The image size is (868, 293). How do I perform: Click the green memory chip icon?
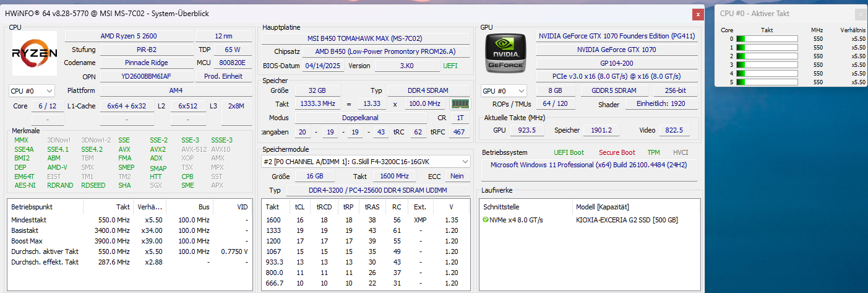(x=458, y=103)
